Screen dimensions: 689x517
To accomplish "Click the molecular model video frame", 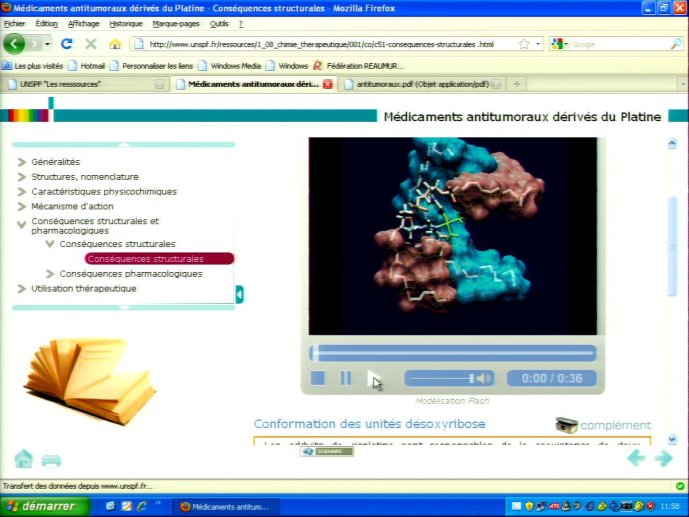I will [x=453, y=236].
